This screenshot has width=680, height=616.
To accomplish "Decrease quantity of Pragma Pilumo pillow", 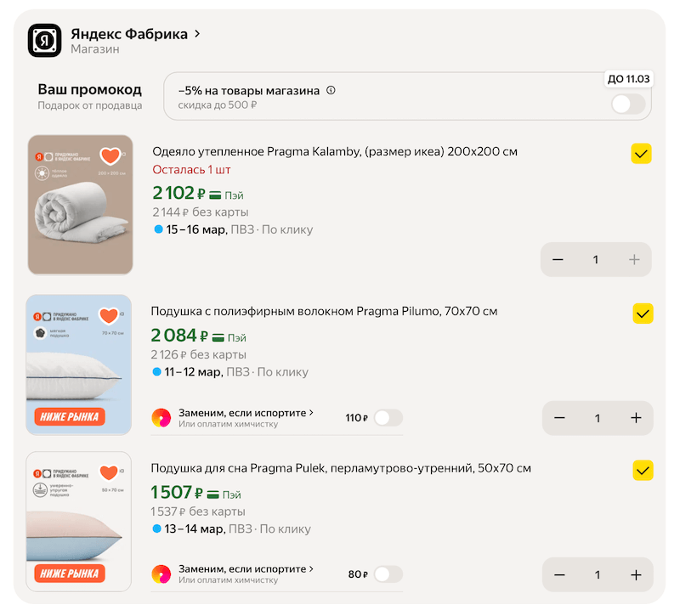I will point(559,418).
